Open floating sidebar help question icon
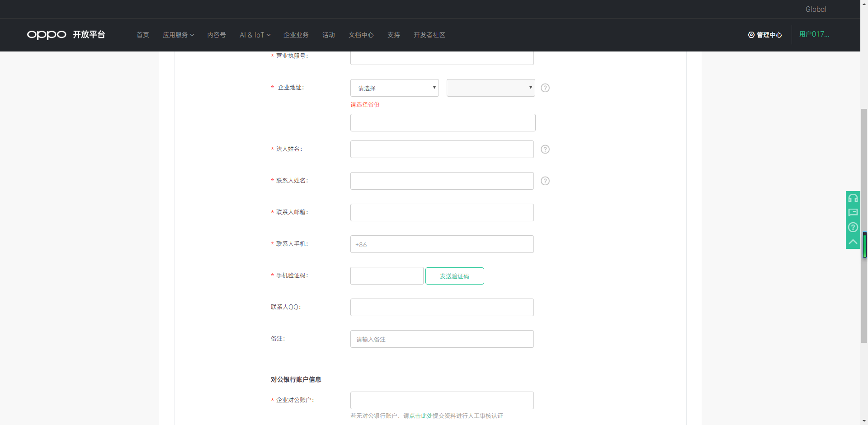This screenshot has width=868, height=425. (853, 227)
